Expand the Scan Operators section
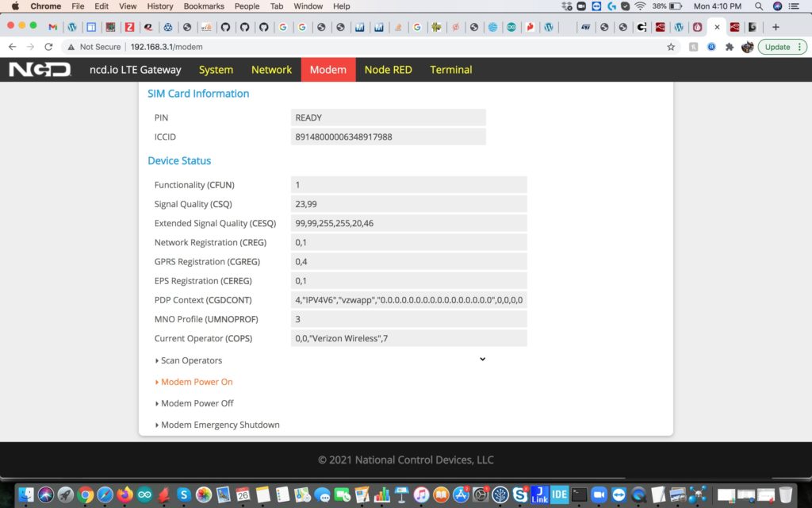The image size is (812, 508). click(x=190, y=360)
